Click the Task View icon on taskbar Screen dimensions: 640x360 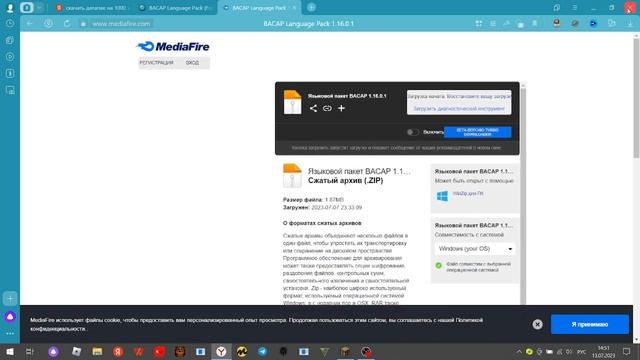pyautogui.click(x=29, y=351)
